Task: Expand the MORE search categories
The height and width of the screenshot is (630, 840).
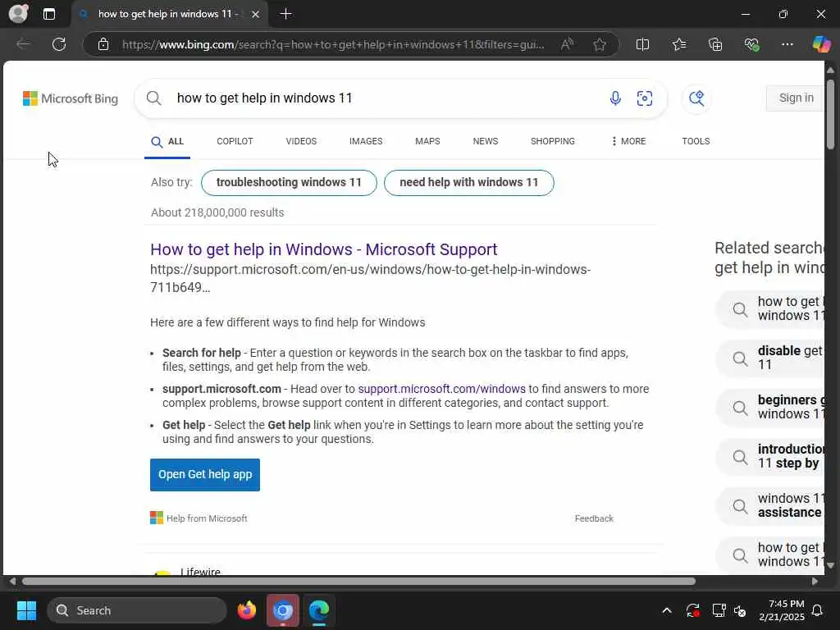Action: coord(628,141)
